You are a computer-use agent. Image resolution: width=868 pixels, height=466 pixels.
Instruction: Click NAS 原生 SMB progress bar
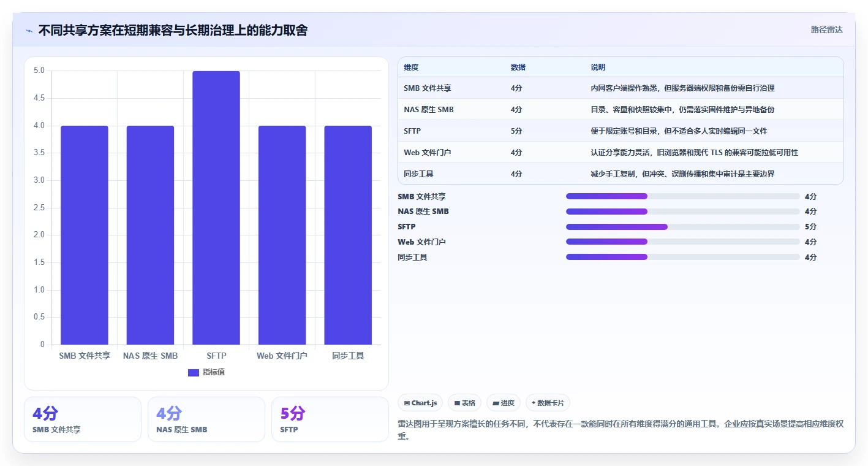click(683, 212)
